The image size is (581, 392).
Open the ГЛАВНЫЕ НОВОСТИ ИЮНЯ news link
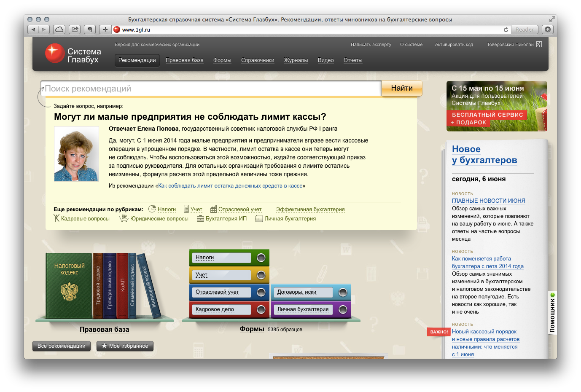488,201
